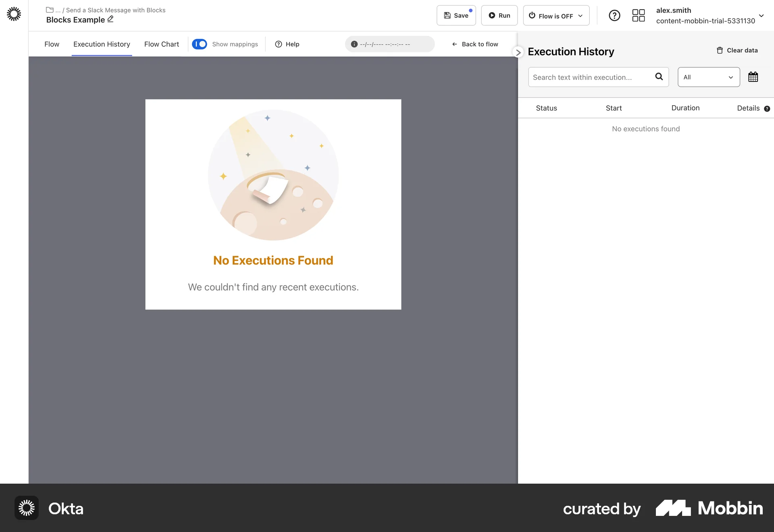Toggle off Show mappings
Image resolution: width=774 pixels, height=532 pixels.
[x=199, y=44]
